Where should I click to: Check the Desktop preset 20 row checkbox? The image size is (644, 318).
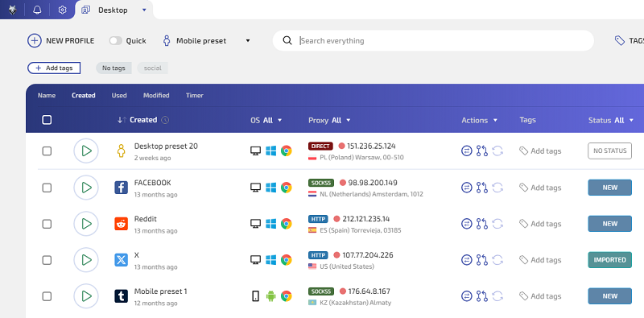47,151
